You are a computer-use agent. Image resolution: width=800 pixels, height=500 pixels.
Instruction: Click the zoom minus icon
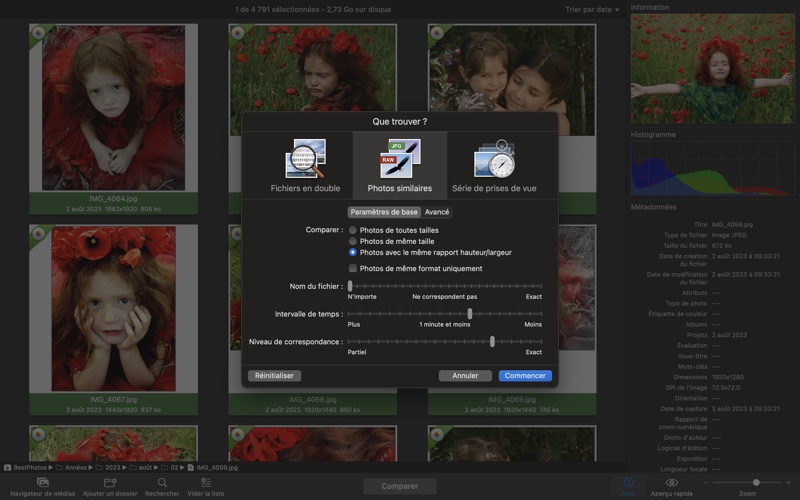pyautogui.click(x=706, y=482)
